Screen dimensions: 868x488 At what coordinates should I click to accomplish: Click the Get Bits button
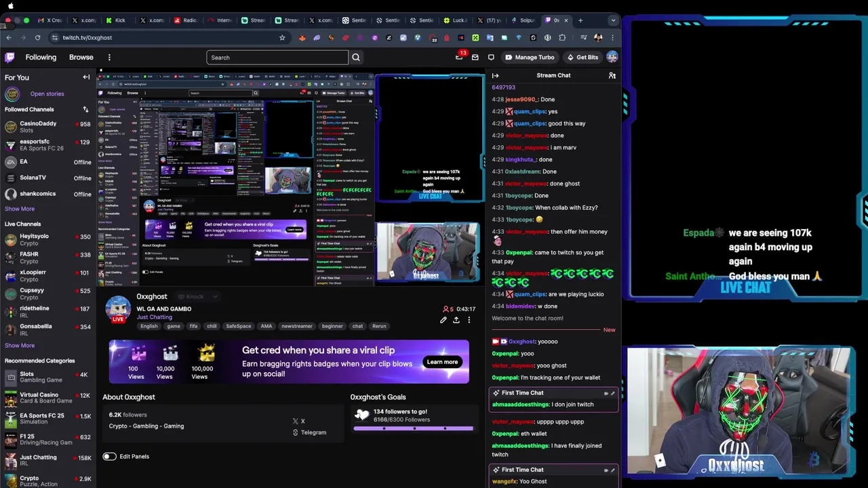click(583, 58)
